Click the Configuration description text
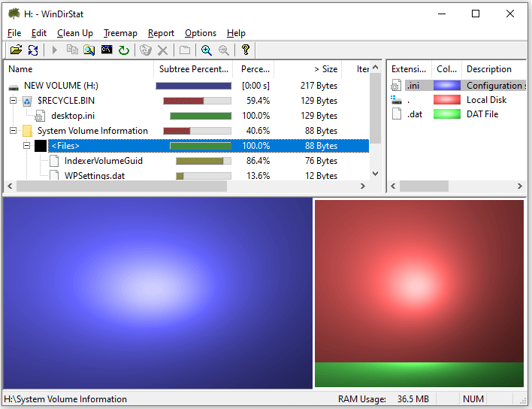Viewport: 532px width, 409px height. click(x=496, y=86)
